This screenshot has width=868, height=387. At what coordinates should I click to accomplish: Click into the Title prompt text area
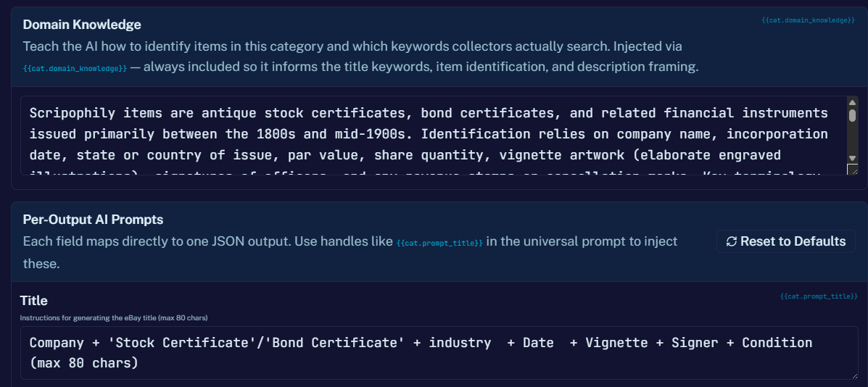(x=439, y=353)
